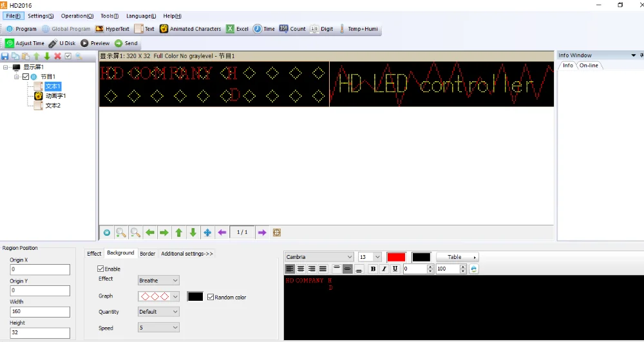Uncheck the Random color option

[x=211, y=297]
